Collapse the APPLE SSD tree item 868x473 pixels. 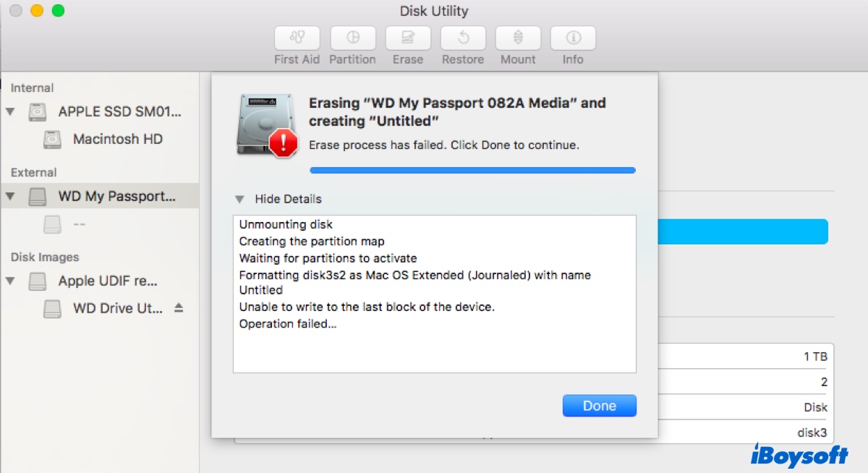pos(10,111)
